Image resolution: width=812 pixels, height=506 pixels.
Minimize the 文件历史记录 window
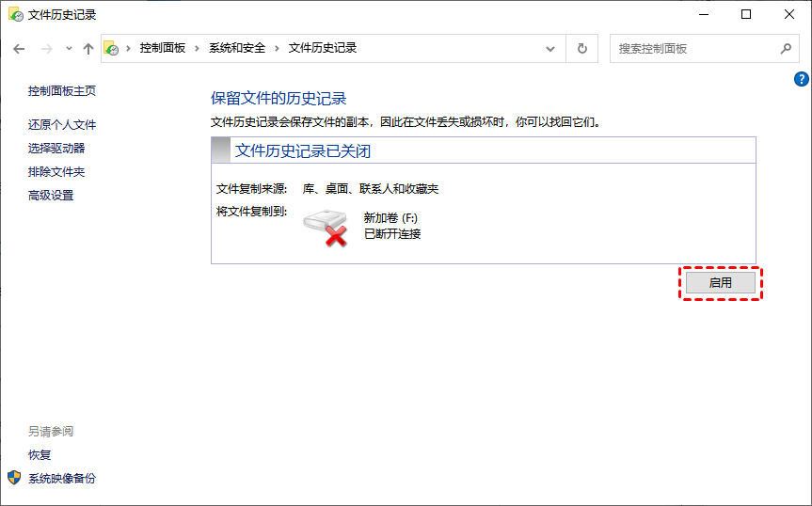(703, 14)
